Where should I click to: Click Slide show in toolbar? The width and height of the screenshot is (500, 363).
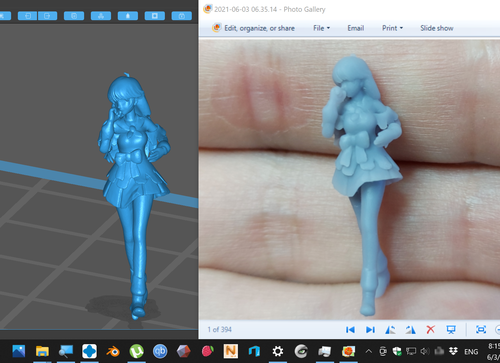[x=437, y=28]
